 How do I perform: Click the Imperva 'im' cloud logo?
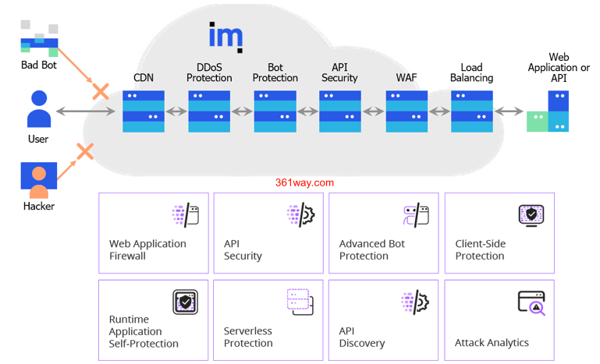[225, 36]
